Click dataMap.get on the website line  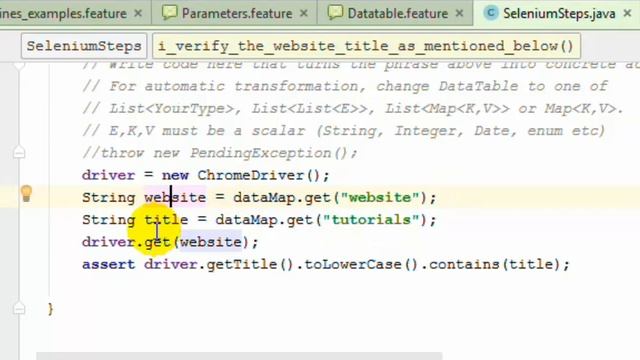click(x=282, y=198)
